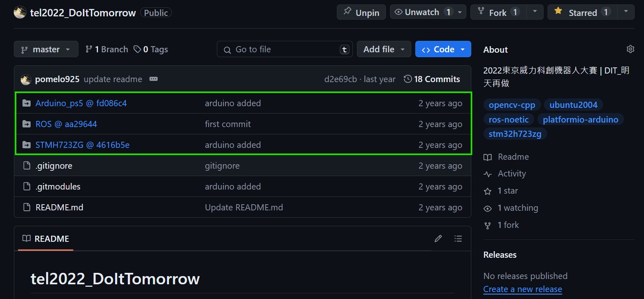
Task: Select the README tab
Action: (46, 239)
